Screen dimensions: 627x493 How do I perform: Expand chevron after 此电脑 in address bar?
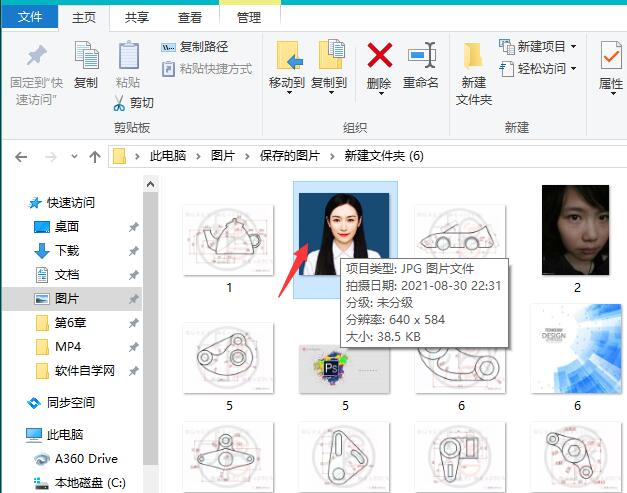198,156
